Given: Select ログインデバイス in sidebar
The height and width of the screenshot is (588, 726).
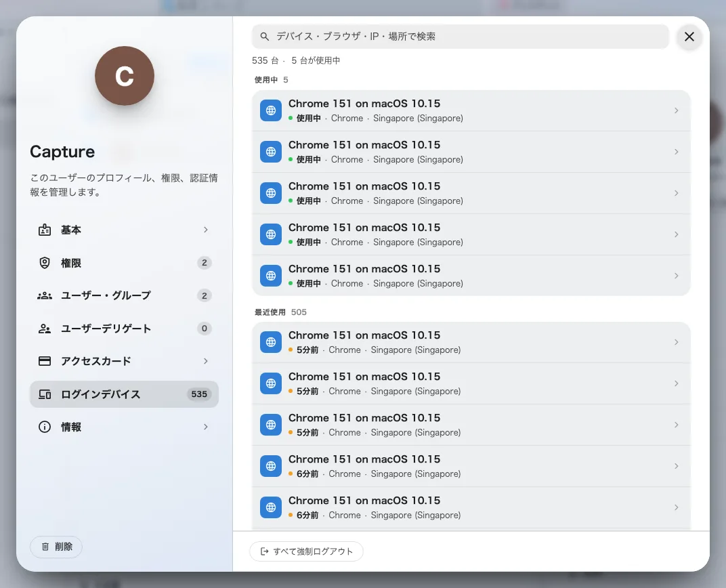Looking at the screenshot, I should pyautogui.click(x=124, y=394).
